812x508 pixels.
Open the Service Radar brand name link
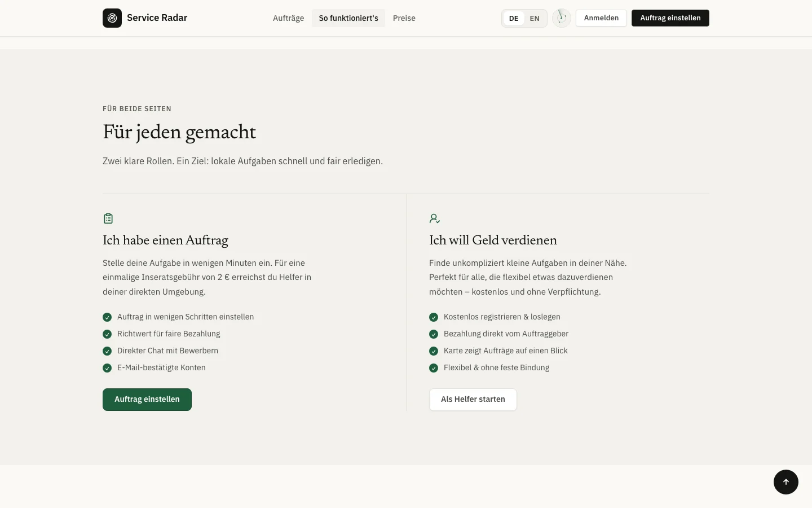157,18
